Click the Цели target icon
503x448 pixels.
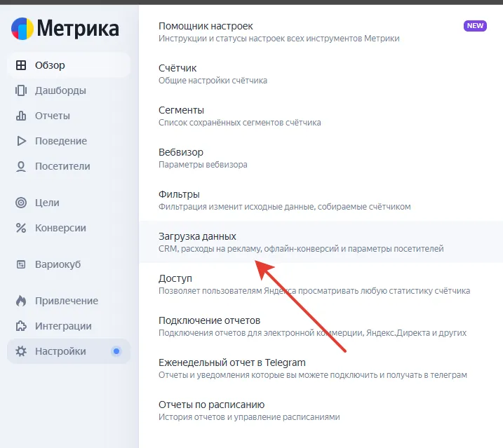tap(21, 203)
